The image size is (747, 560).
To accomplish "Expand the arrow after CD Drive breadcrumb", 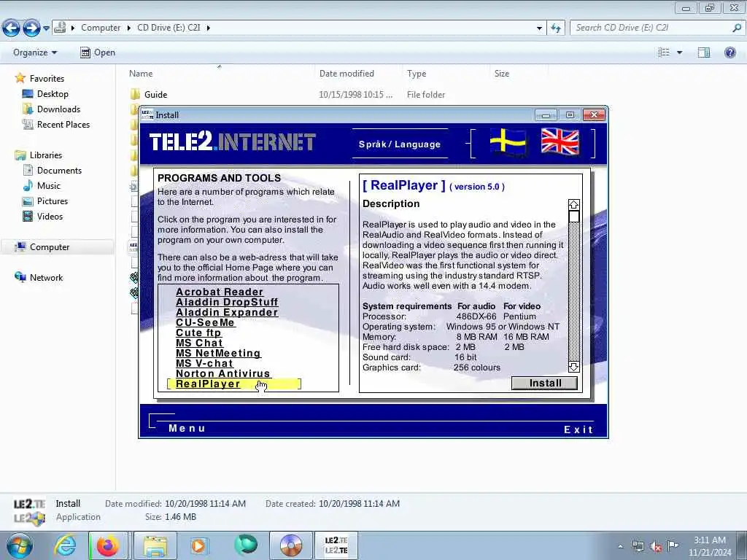I will click(208, 28).
